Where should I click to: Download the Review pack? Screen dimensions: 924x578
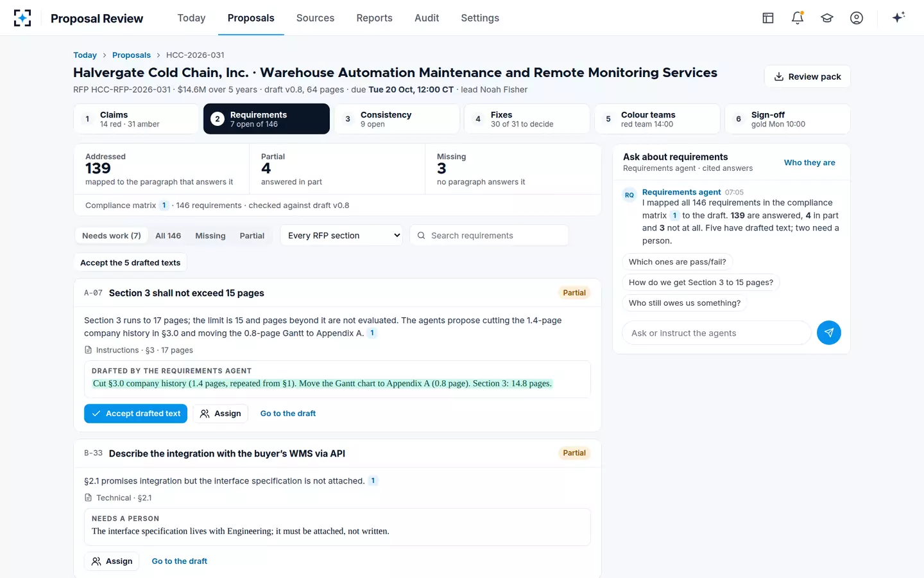coord(807,76)
